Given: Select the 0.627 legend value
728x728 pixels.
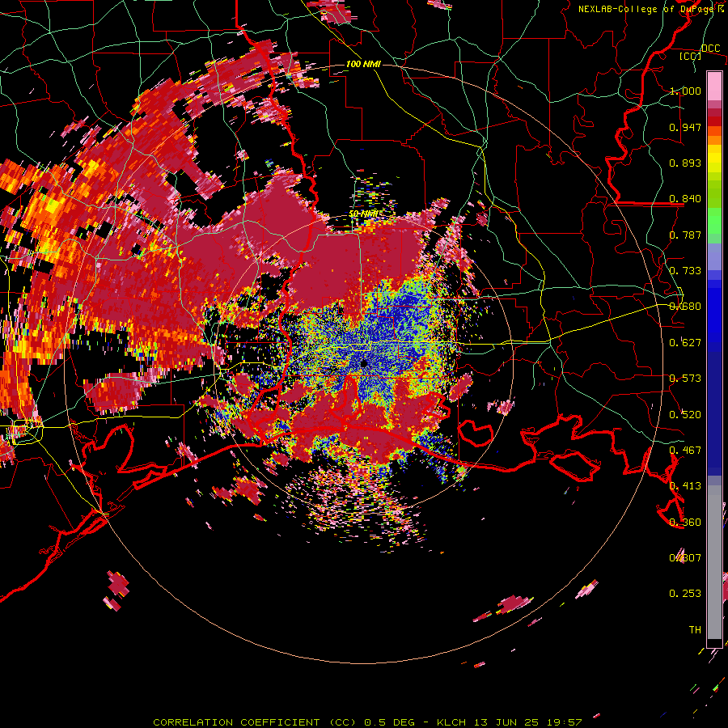Looking at the screenshot, I should click(685, 343).
